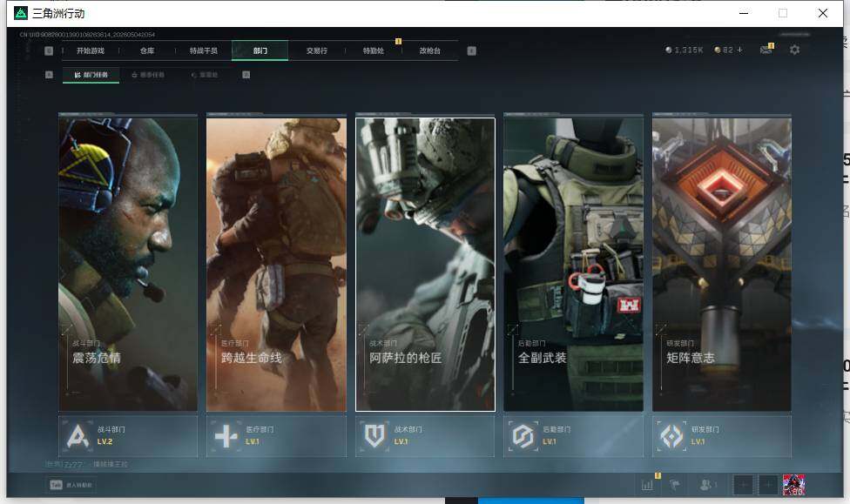Minimize the 三角洲行动 window
This screenshot has width=850, height=504.
click(744, 13)
